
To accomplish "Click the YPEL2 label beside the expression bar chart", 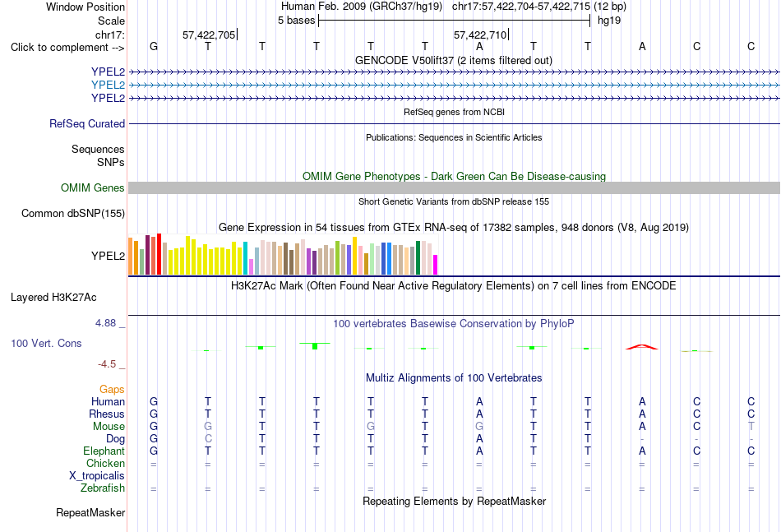I will click(108, 256).
